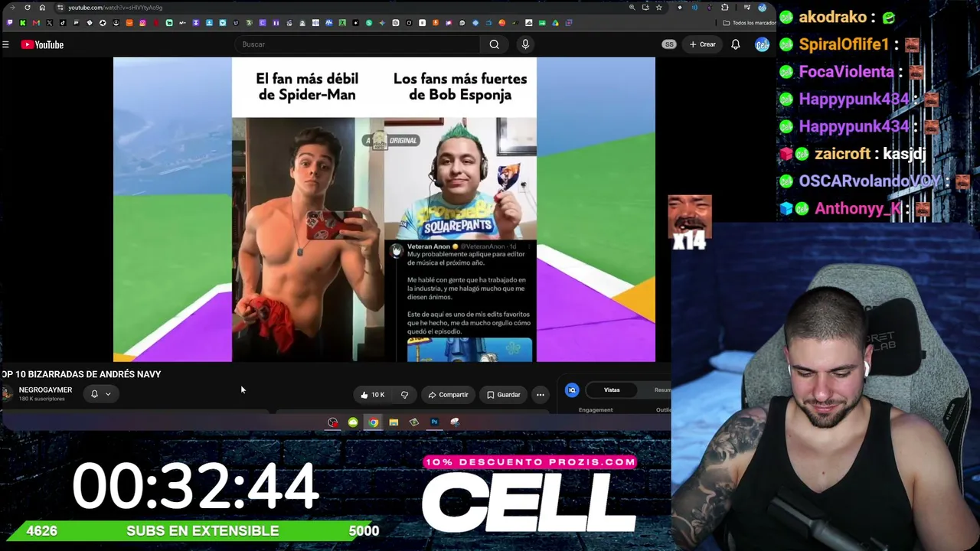Viewport: 980px width, 551px height.
Task: Click the Crear button
Action: 702,44
